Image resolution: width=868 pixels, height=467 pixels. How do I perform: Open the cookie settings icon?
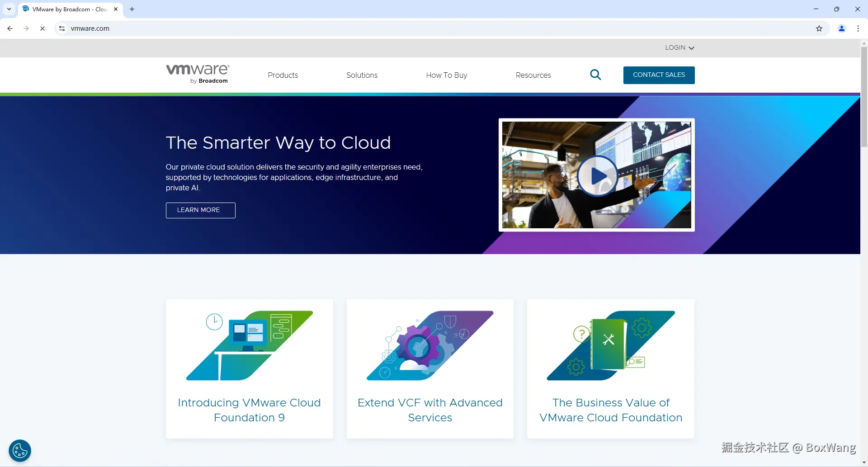coord(20,451)
